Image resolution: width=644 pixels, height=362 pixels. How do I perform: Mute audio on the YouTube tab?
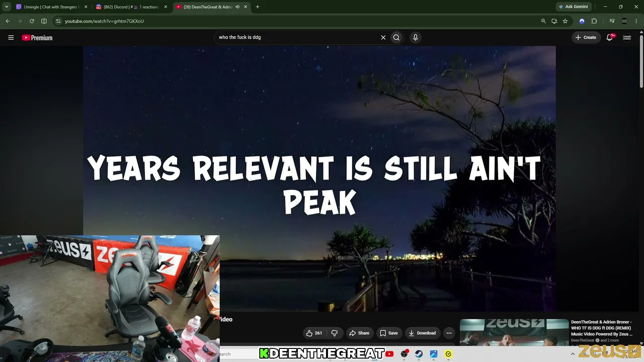[237, 7]
